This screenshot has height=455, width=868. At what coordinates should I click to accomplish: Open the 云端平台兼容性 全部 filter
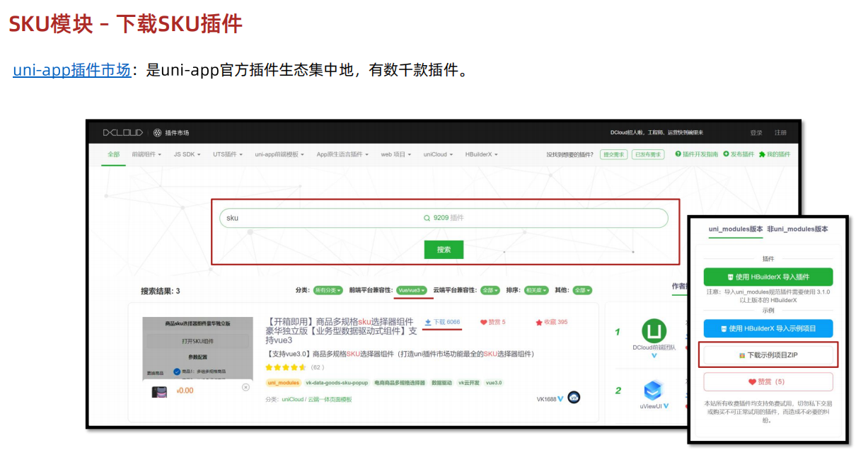(490, 290)
